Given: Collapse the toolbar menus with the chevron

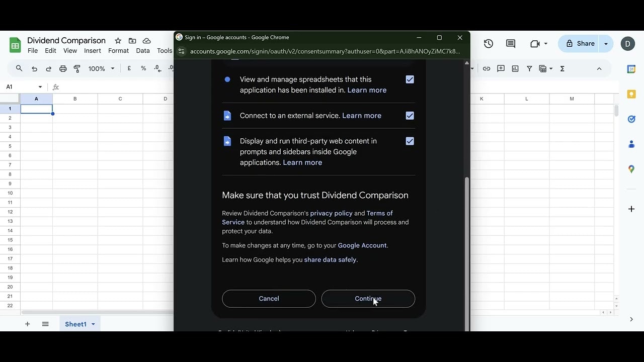Looking at the screenshot, I should pos(599,68).
